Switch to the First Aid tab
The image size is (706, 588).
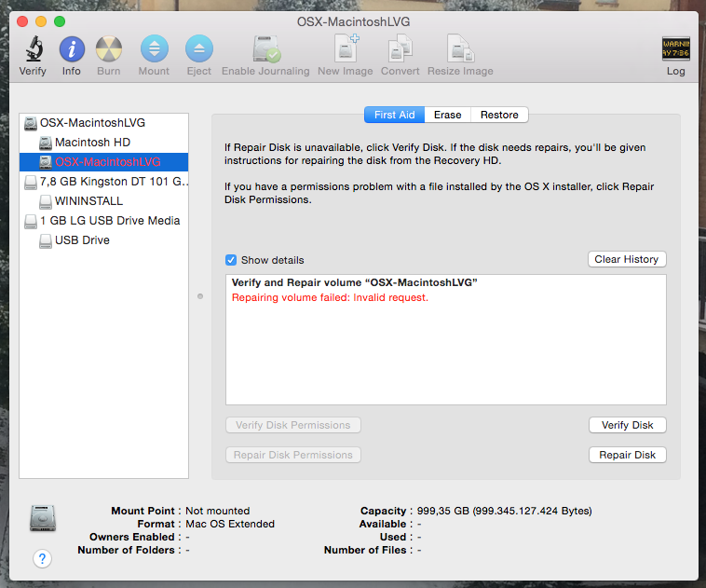[394, 115]
